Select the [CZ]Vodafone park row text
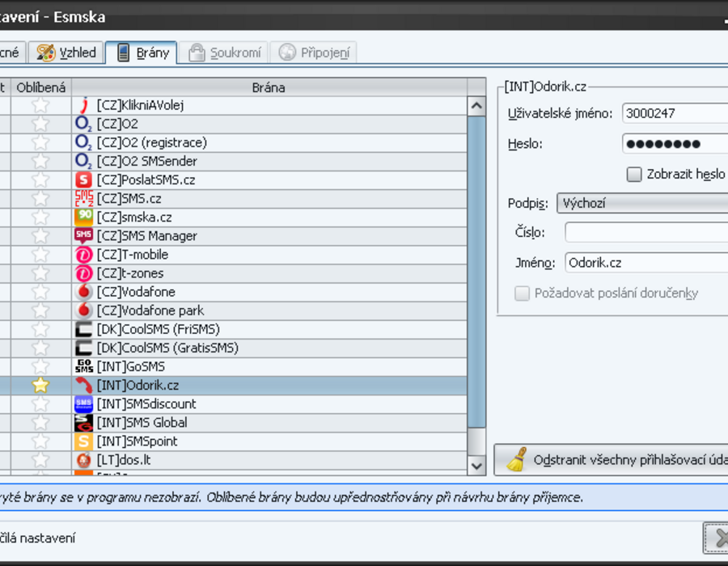 (x=150, y=310)
